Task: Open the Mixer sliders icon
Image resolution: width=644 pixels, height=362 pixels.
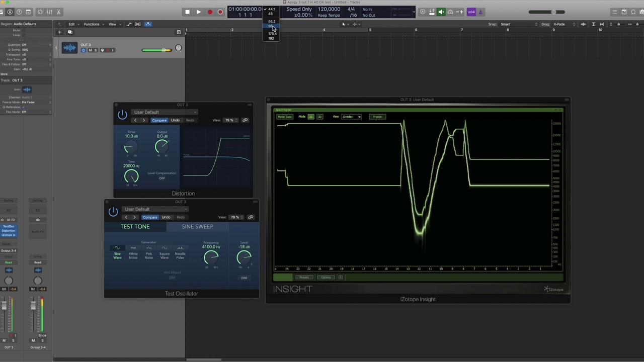Action: [49, 12]
